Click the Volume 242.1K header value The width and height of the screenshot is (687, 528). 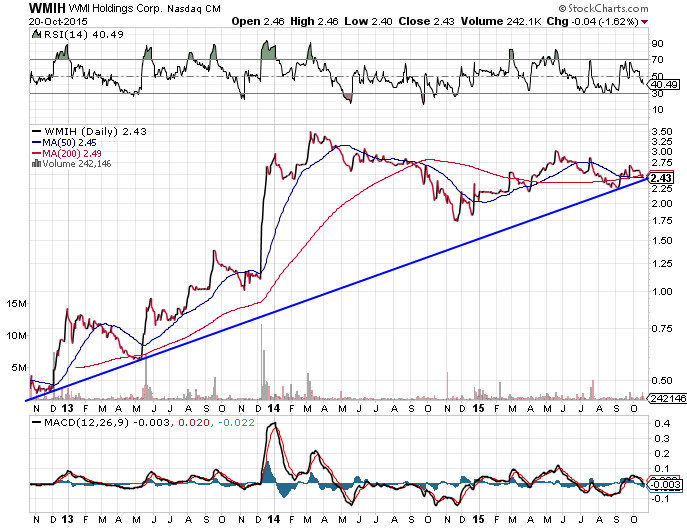[x=501, y=21]
